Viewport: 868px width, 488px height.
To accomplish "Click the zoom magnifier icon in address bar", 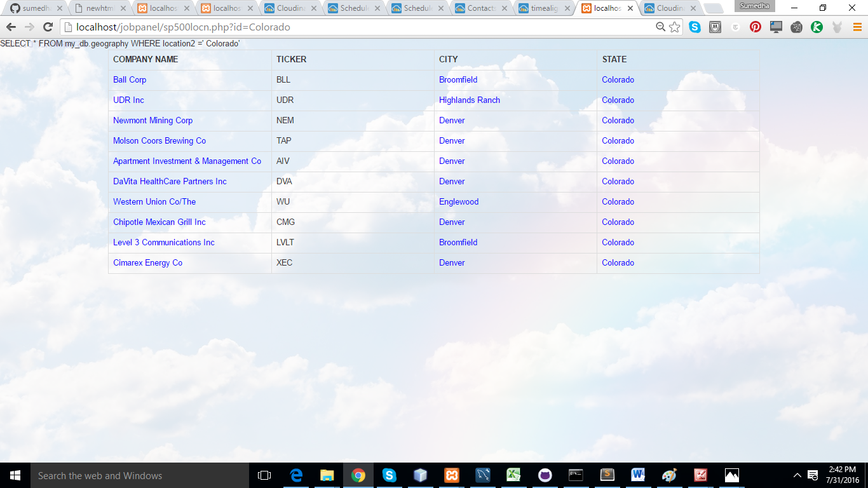I will (661, 27).
